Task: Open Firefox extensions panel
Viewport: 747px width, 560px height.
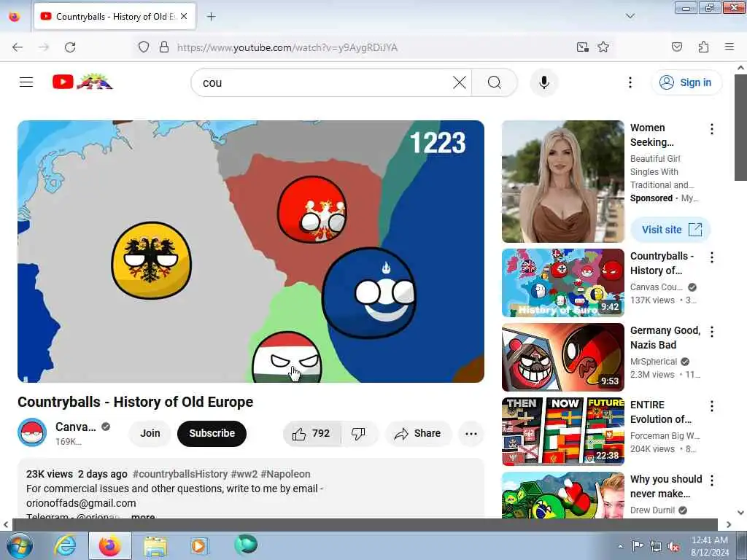Action: coord(703,47)
